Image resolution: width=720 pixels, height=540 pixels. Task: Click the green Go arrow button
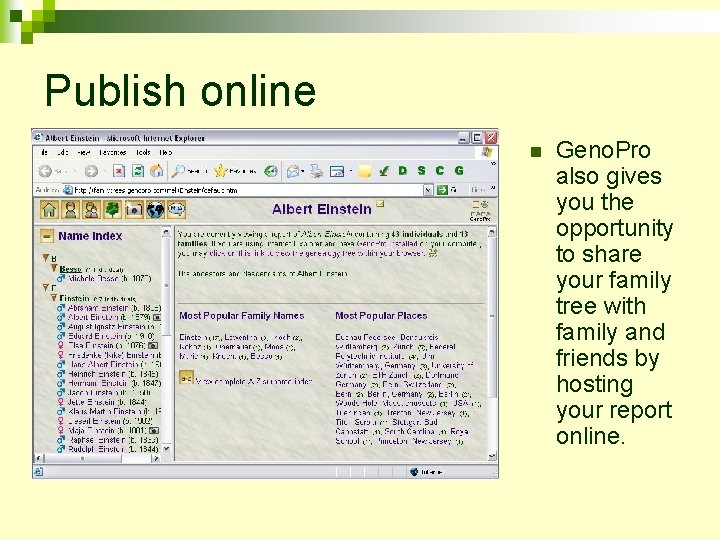(442, 190)
